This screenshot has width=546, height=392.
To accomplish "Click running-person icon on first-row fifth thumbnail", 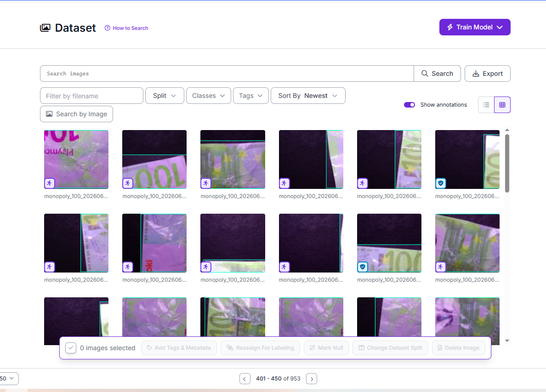I will pos(363,183).
